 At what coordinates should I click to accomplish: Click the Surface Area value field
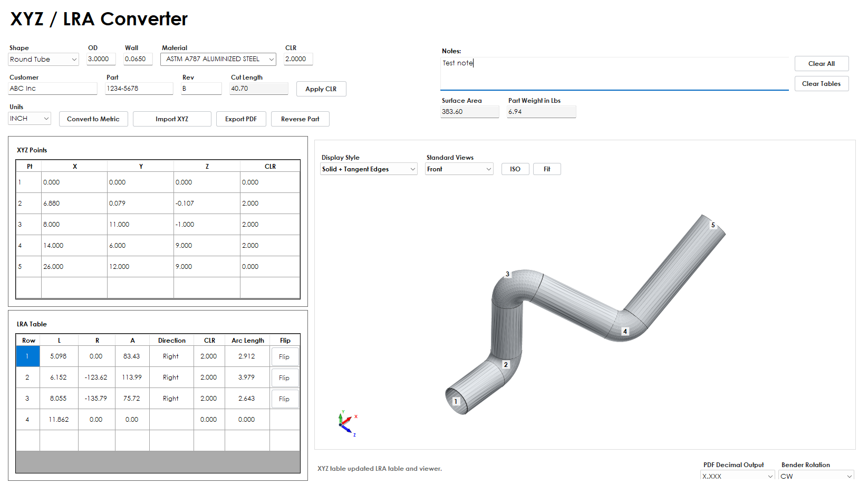click(x=470, y=112)
